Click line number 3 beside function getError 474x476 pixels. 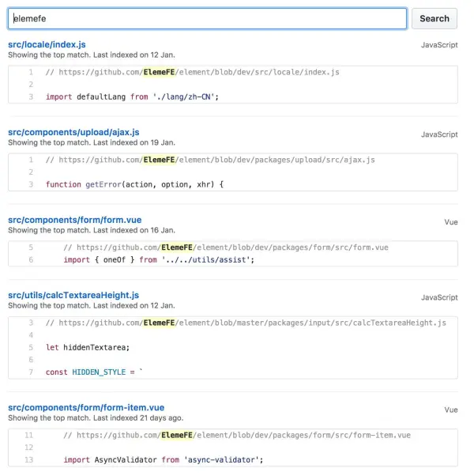[x=30, y=184]
